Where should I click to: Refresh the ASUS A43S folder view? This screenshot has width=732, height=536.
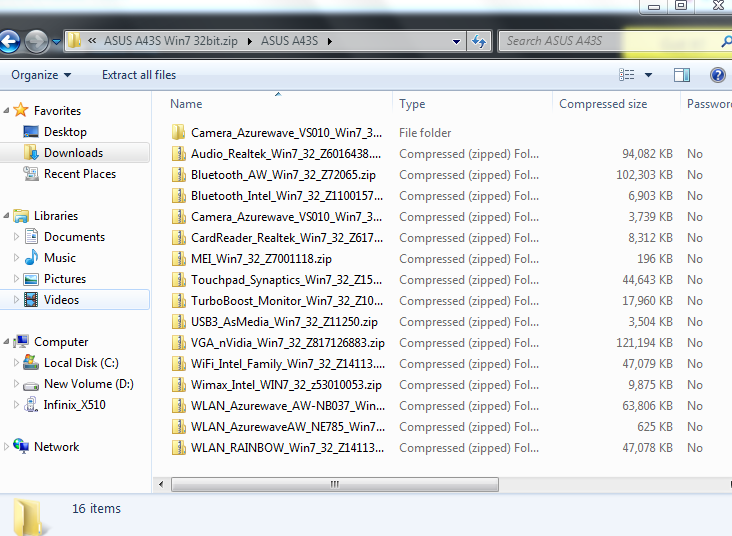coord(479,41)
